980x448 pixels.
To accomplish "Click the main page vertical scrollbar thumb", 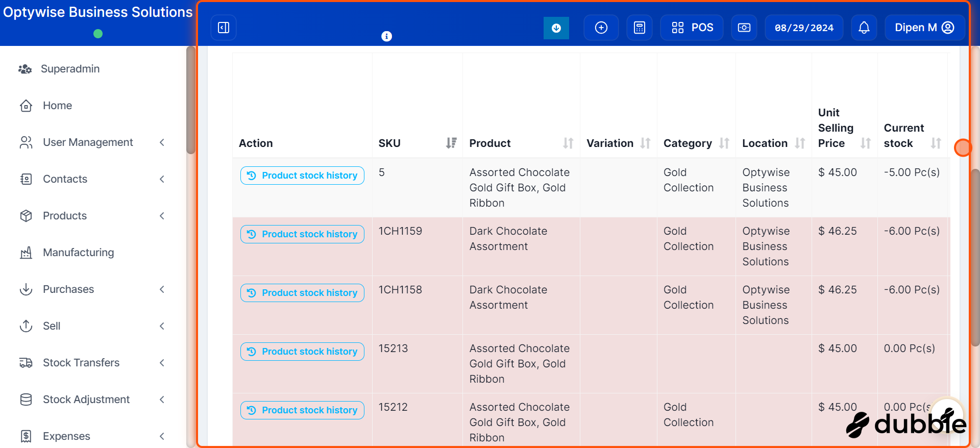I will coord(975,258).
